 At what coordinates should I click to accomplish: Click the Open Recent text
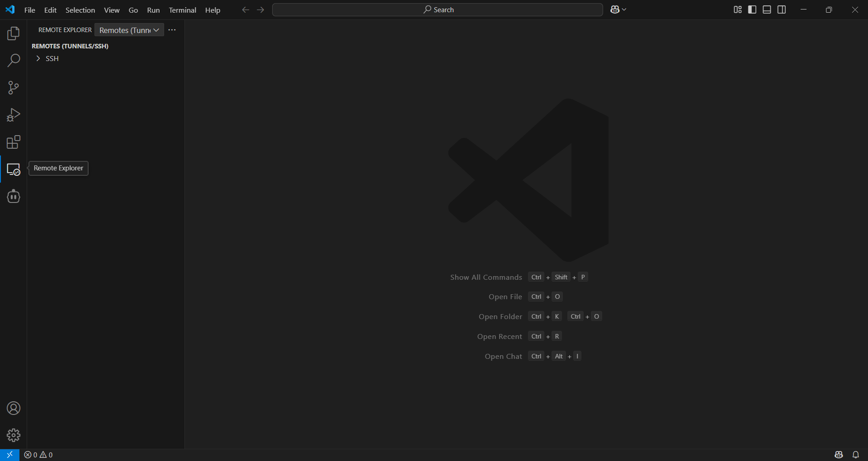500,337
